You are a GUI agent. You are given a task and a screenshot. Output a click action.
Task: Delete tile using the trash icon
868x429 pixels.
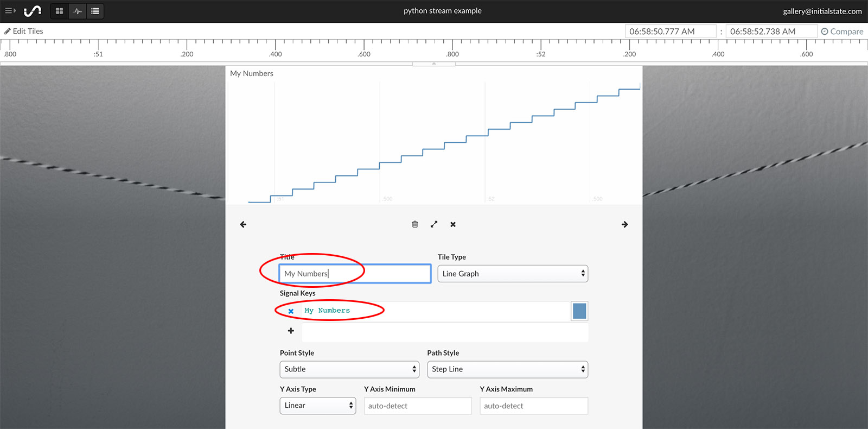coord(415,224)
